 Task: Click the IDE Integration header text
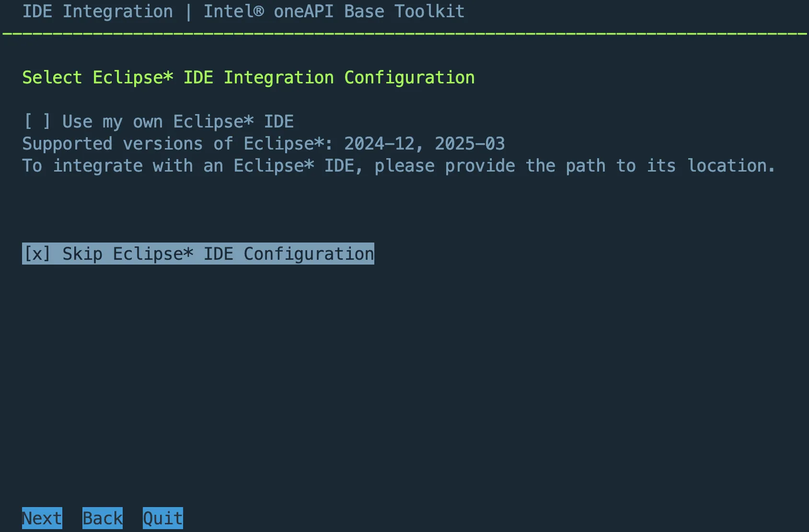click(98, 11)
